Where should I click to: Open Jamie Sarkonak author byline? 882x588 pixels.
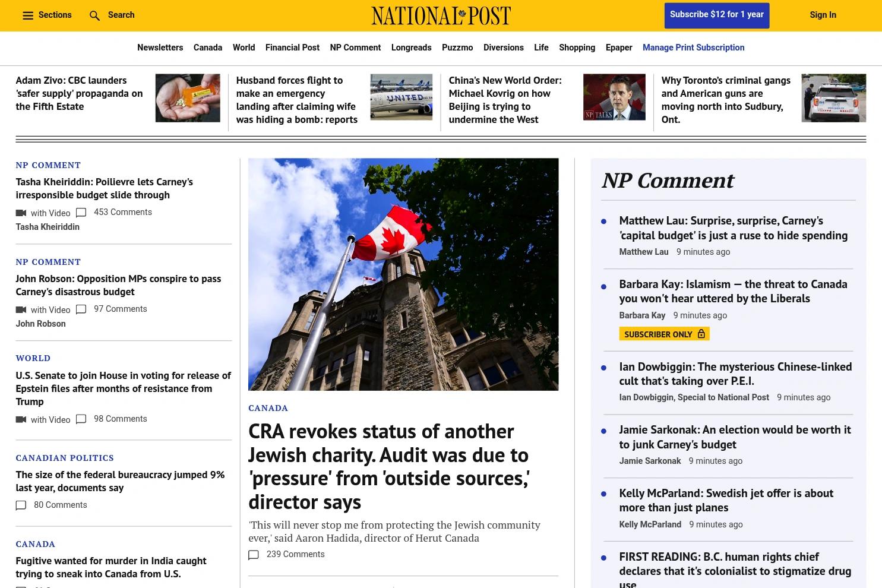click(650, 461)
